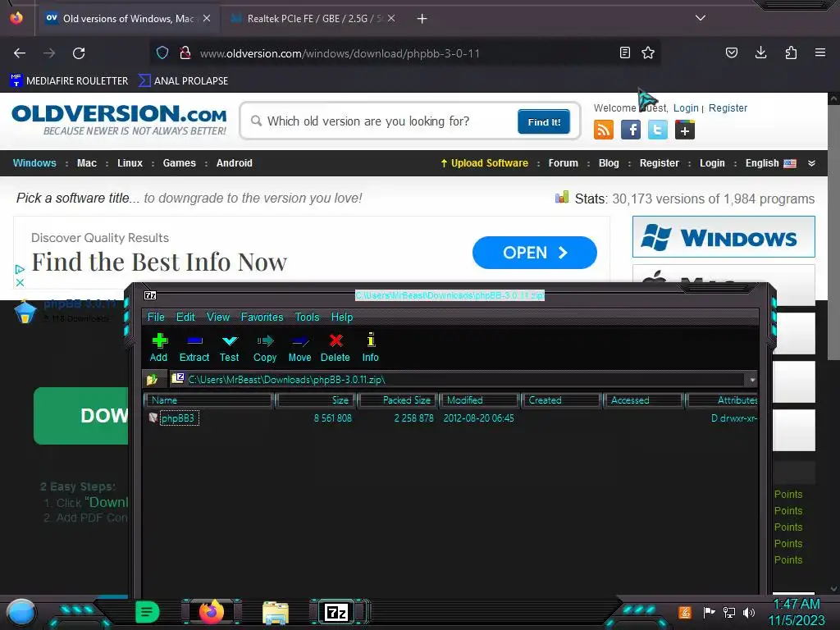Open Firefox from the taskbar

(211, 612)
